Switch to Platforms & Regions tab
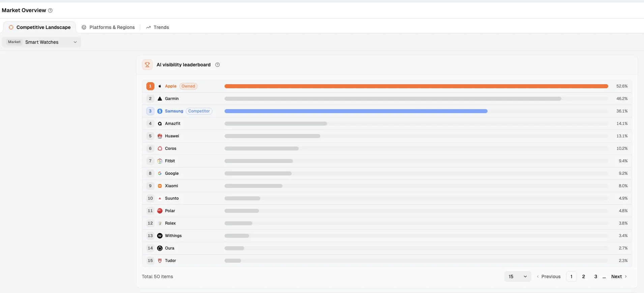This screenshot has width=644, height=293. tap(108, 27)
